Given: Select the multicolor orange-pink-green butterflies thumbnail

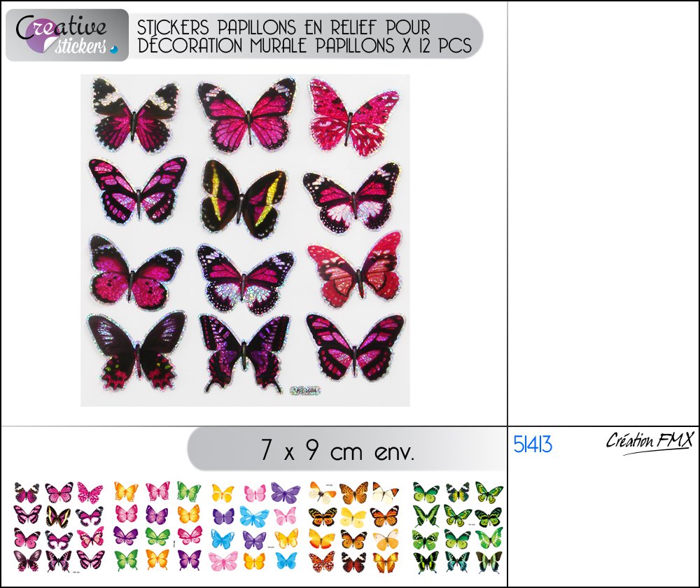Looking at the screenshot, I should 157,526.
